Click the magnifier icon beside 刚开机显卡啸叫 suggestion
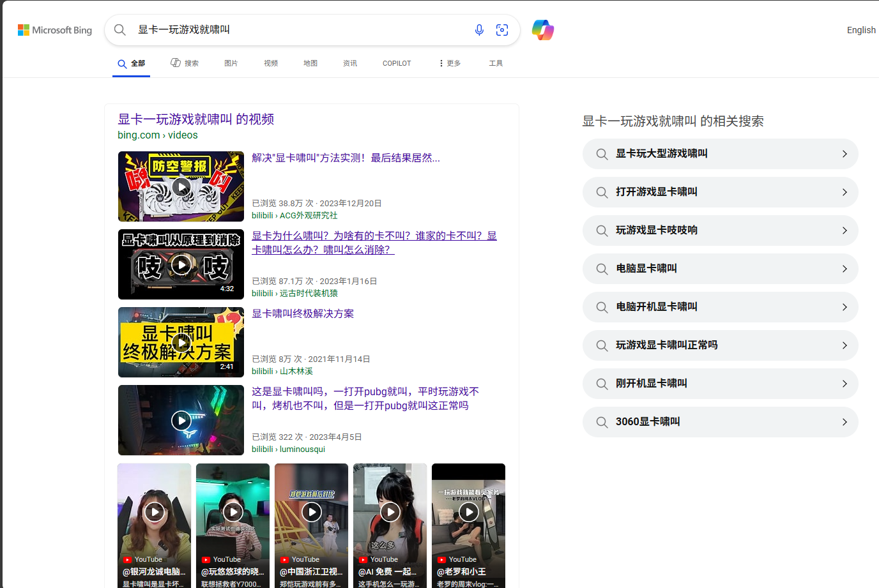879x588 pixels. 601,384
